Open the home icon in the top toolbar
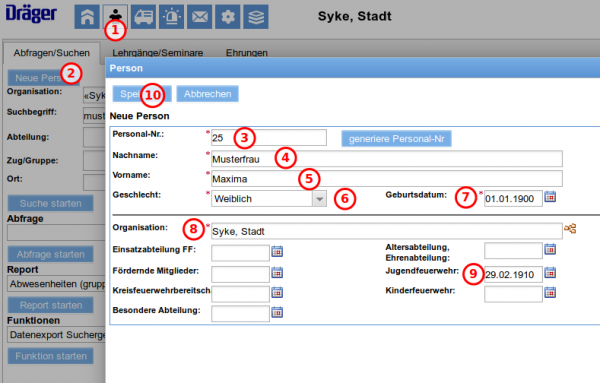 pyautogui.click(x=87, y=17)
